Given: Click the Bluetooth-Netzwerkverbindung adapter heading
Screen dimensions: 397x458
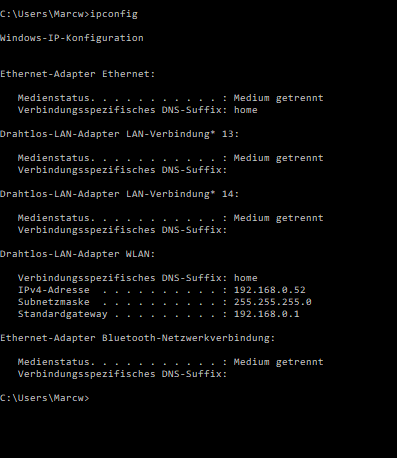Looking at the screenshot, I should (138, 338).
